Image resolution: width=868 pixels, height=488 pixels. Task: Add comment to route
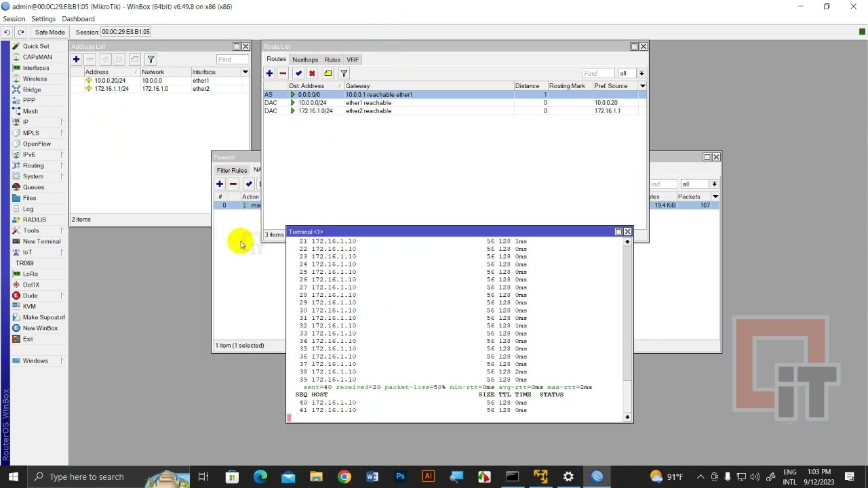[328, 73]
